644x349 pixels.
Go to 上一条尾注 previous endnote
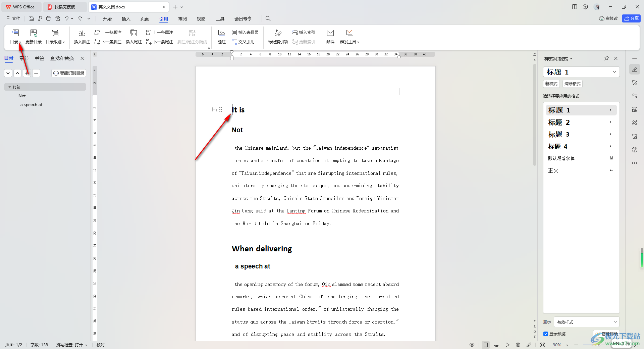160,33
